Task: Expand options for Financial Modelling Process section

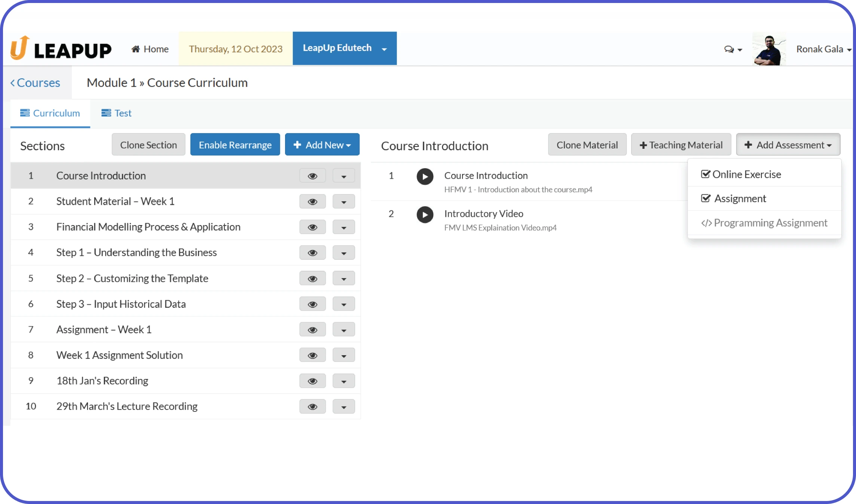Action: [343, 227]
